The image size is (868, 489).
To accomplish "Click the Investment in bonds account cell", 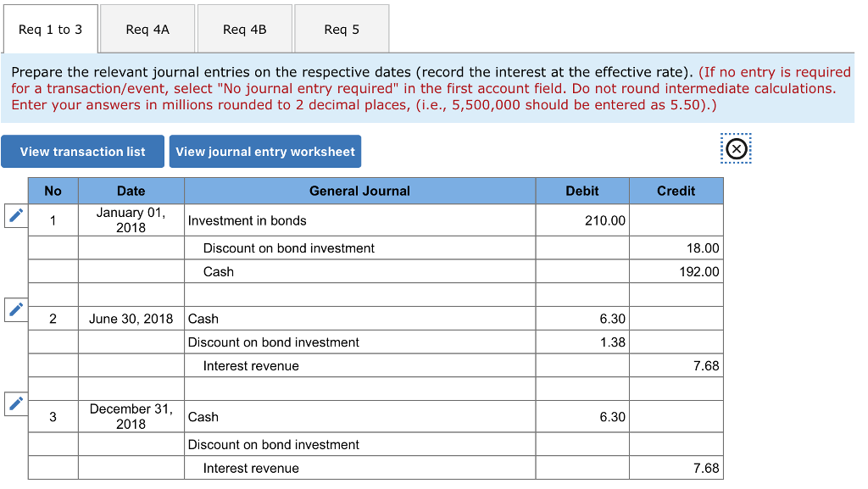I will pyautogui.click(x=359, y=220).
